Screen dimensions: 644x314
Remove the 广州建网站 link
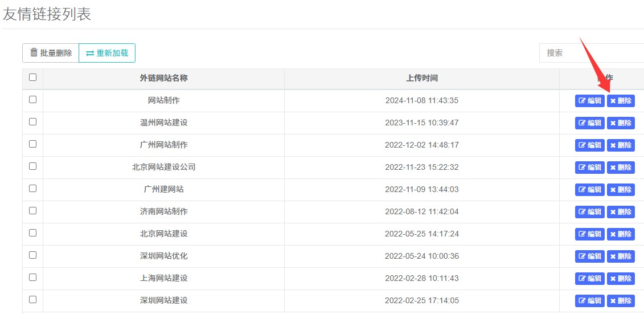[x=621, y=190]
